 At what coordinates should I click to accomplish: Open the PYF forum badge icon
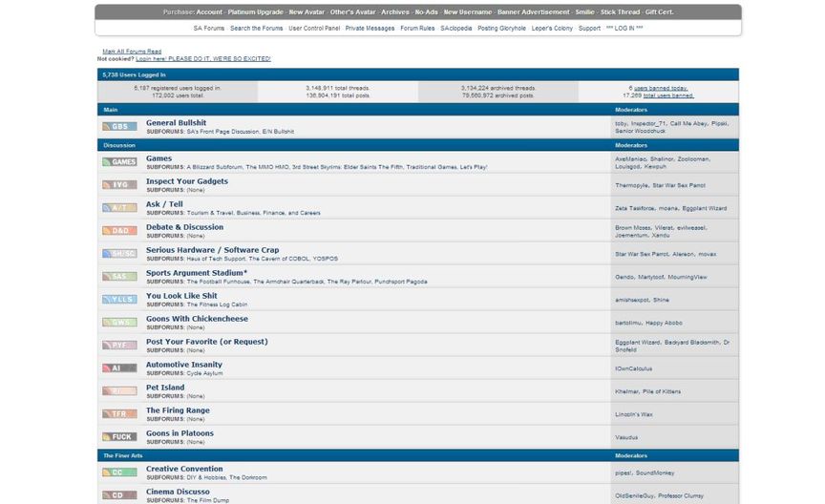tap(119, 346)
